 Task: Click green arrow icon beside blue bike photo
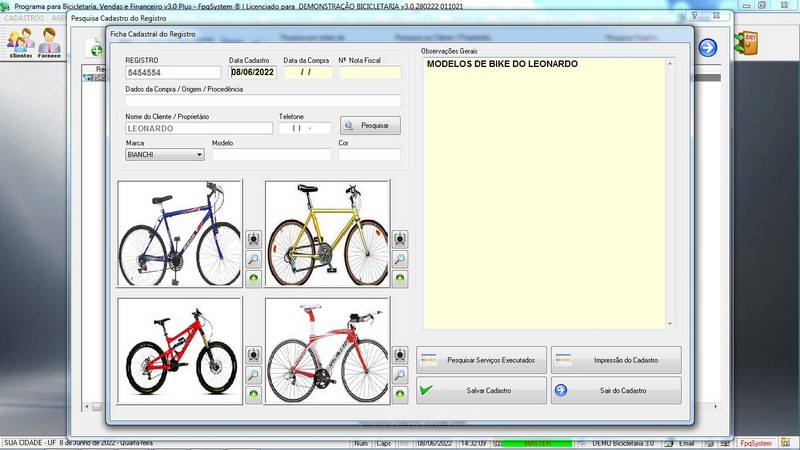point(254,279)
